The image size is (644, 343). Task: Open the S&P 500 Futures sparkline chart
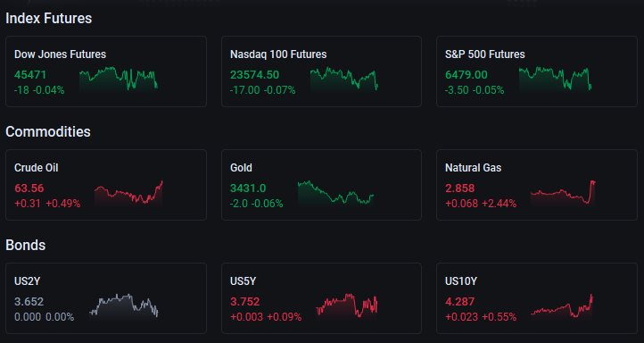[556, 79]
